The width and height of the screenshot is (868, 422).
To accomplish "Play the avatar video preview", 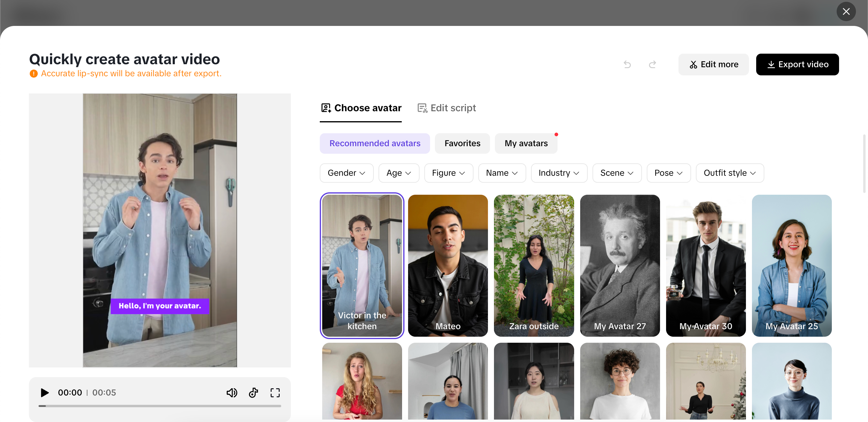I will click(x=45, y=393).
